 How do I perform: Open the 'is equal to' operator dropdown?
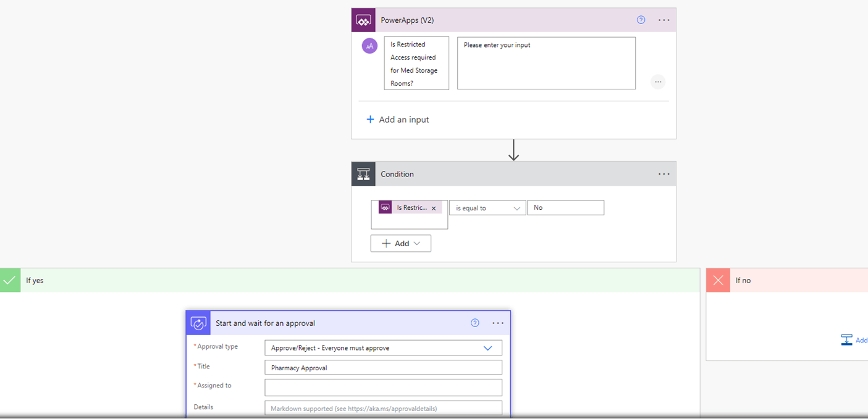coord(487,208)
